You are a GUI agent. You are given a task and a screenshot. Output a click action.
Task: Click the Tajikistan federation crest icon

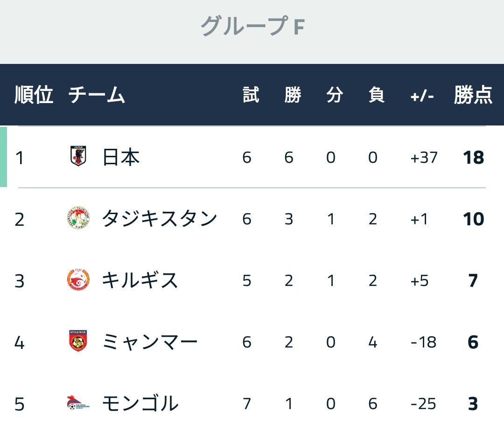point(78,218)
